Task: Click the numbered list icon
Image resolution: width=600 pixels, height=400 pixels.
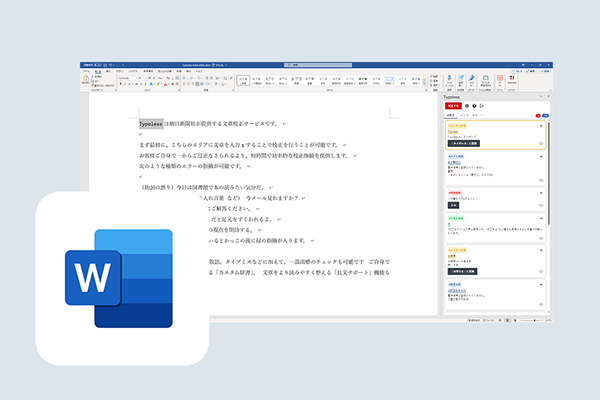Action: coord(191,78)
